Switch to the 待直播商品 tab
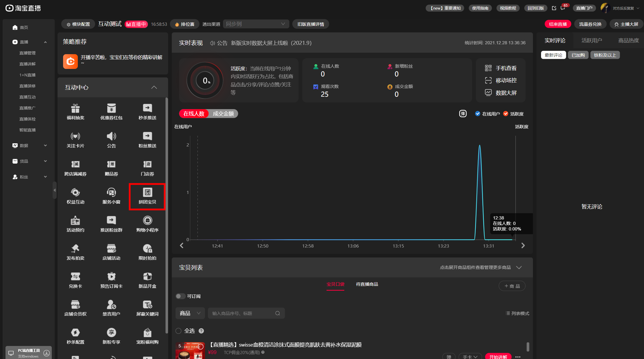644x359 pixels. [x=367, y=284]
